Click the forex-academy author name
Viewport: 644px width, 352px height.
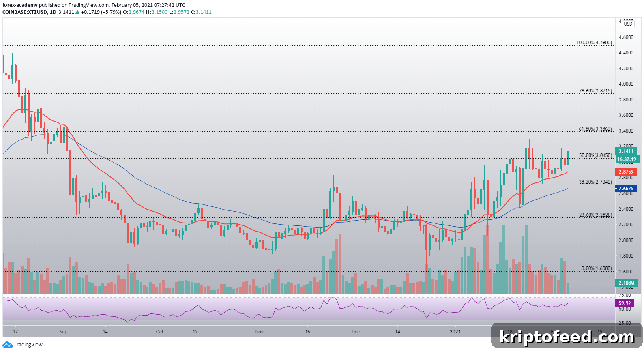(20, 5)
